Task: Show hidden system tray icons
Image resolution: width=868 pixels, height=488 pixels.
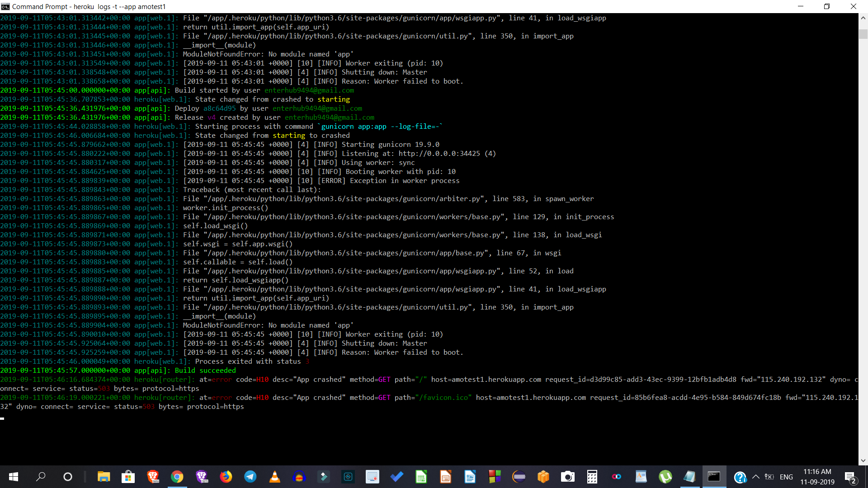Action: [756, 477]
